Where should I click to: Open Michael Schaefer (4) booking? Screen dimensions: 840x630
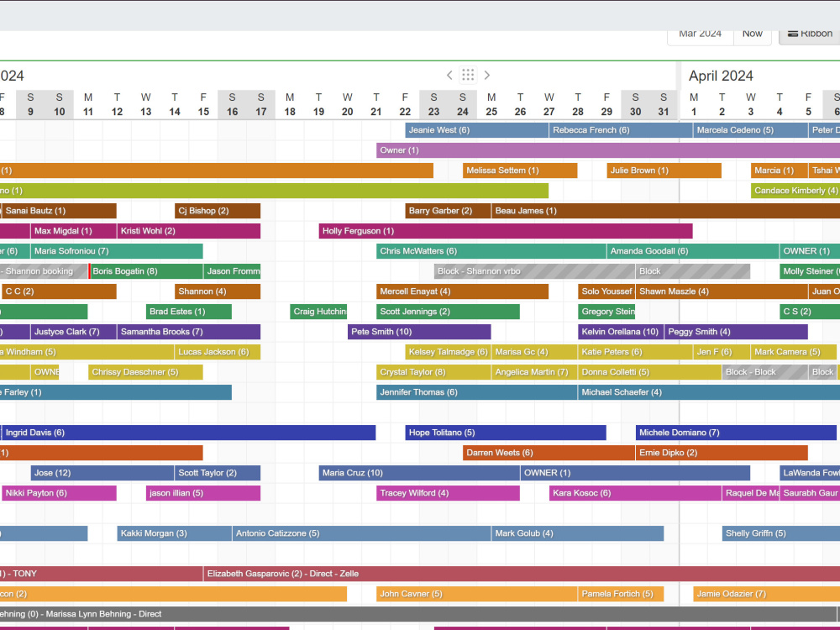click(709, 392)
